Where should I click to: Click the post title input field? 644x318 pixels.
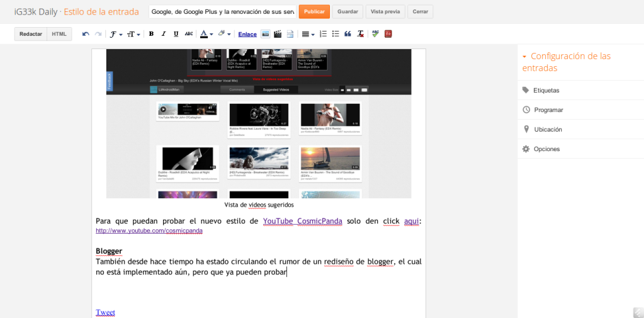pyautogui.click(x=222, y=11)
